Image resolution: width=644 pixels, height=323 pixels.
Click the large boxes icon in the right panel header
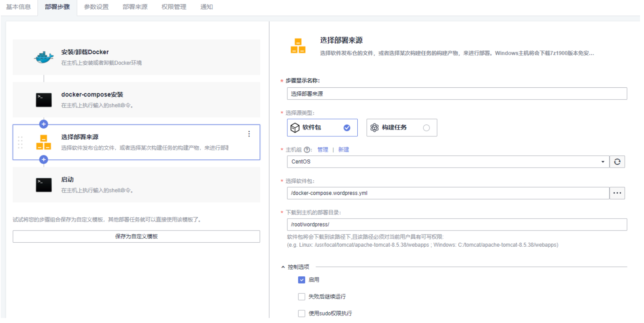pyautogui.click(x=298, y=46)
